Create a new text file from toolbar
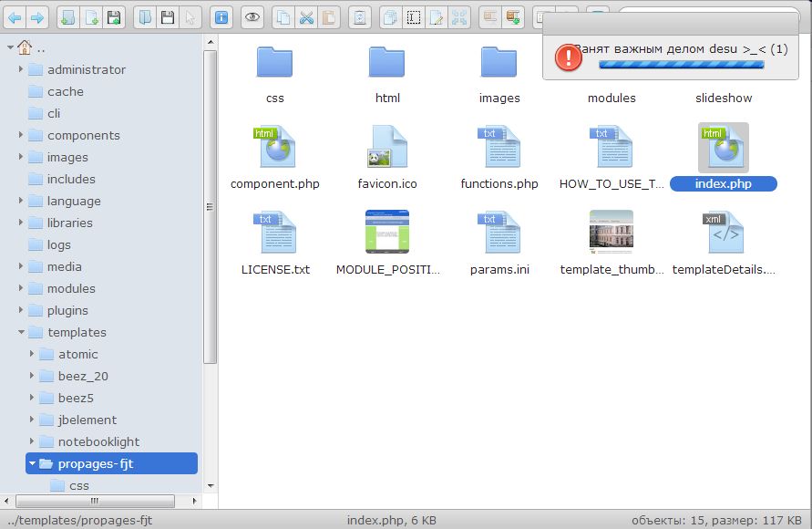 click(x=91, y=18)
